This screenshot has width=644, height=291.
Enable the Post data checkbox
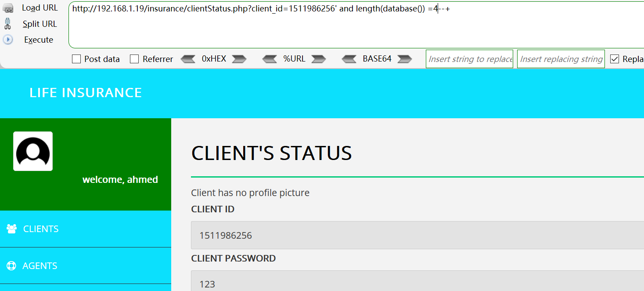(76, 59)
